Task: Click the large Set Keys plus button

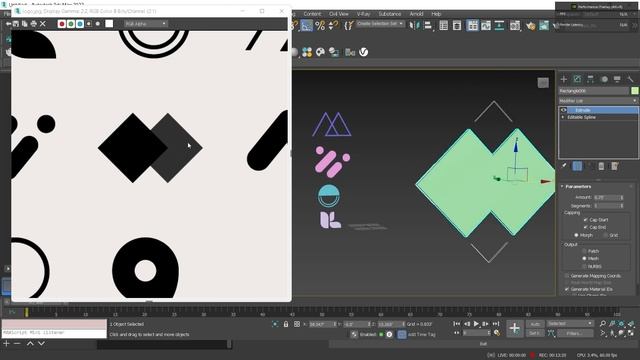Action: coord(514,328)
